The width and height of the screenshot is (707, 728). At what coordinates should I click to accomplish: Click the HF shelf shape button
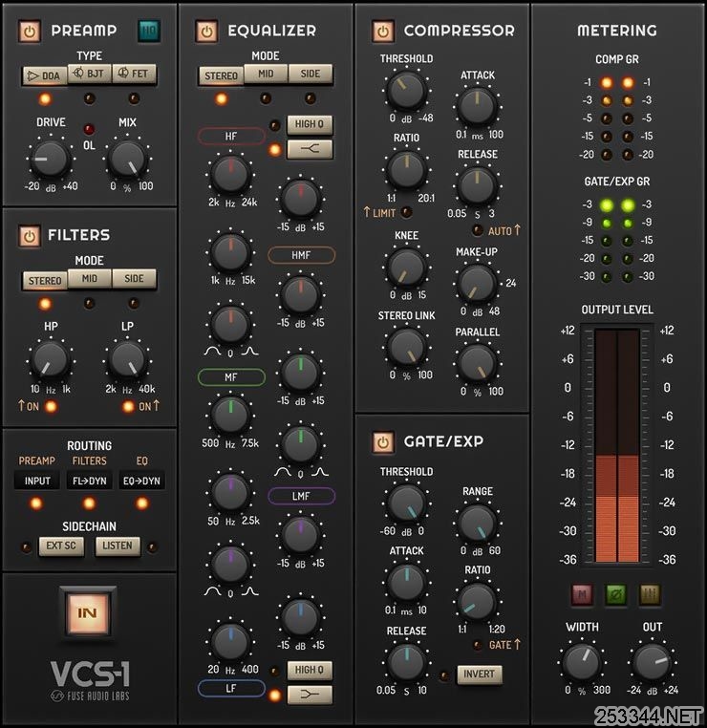[310, 149]
